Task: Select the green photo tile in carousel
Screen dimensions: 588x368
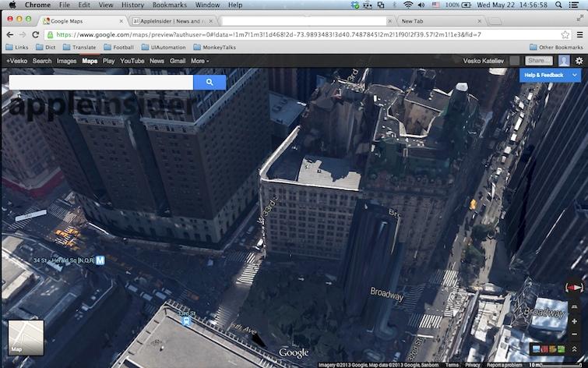Action: click(561, 349)
